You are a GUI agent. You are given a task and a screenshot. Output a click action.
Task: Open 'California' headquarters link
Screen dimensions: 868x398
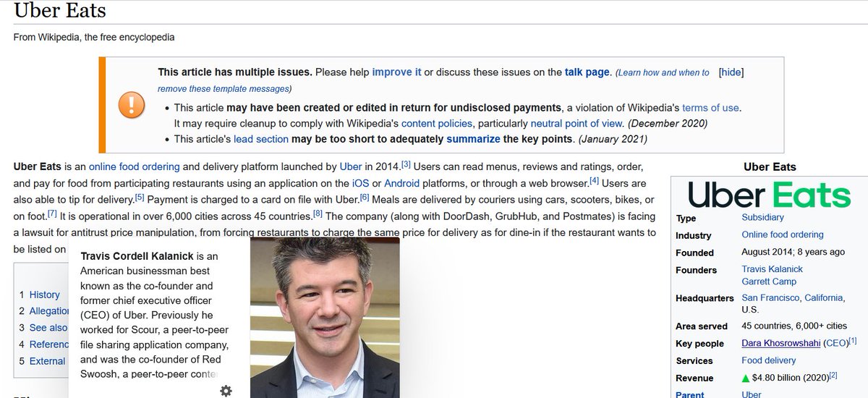click(823, 298)
